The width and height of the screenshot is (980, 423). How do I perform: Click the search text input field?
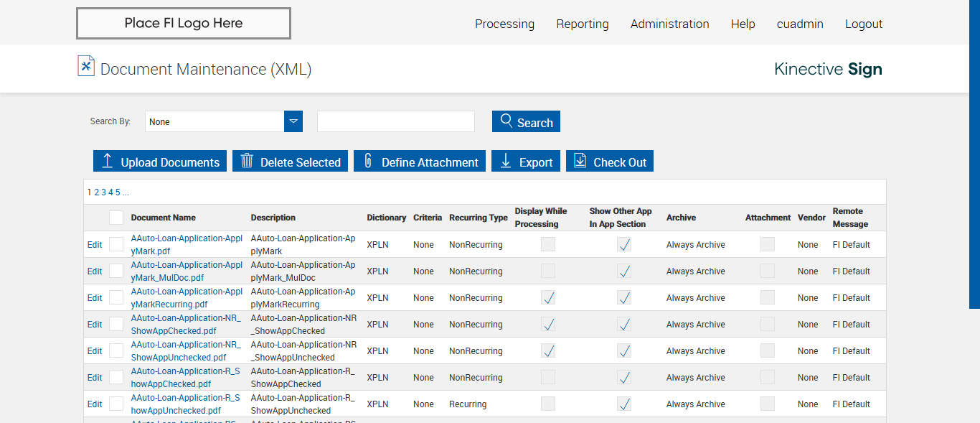pos(396,121)
